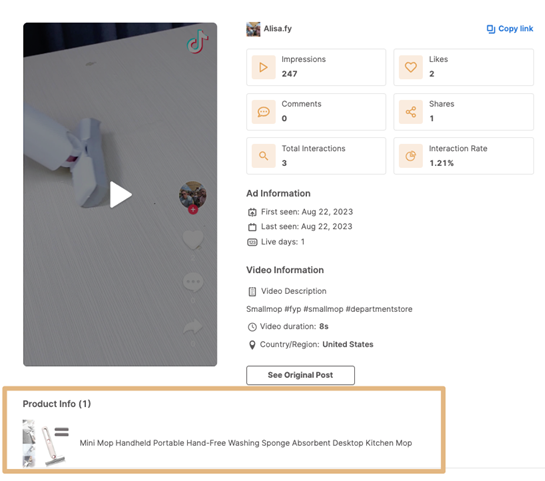Screen dimensions: 545x481
Task: Select the Smallmop hashtag description text
Action: [329, 309]
